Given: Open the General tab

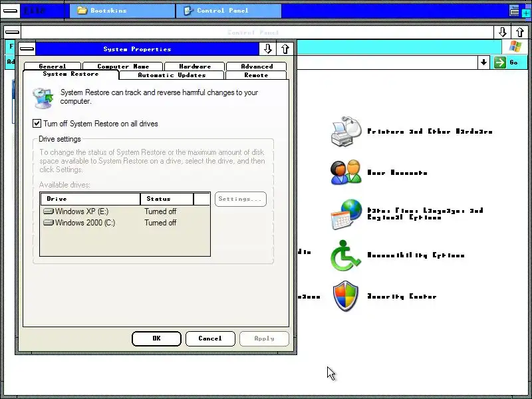Looking at the screenshot, I should pyautogui.click(x=53, y=66).
